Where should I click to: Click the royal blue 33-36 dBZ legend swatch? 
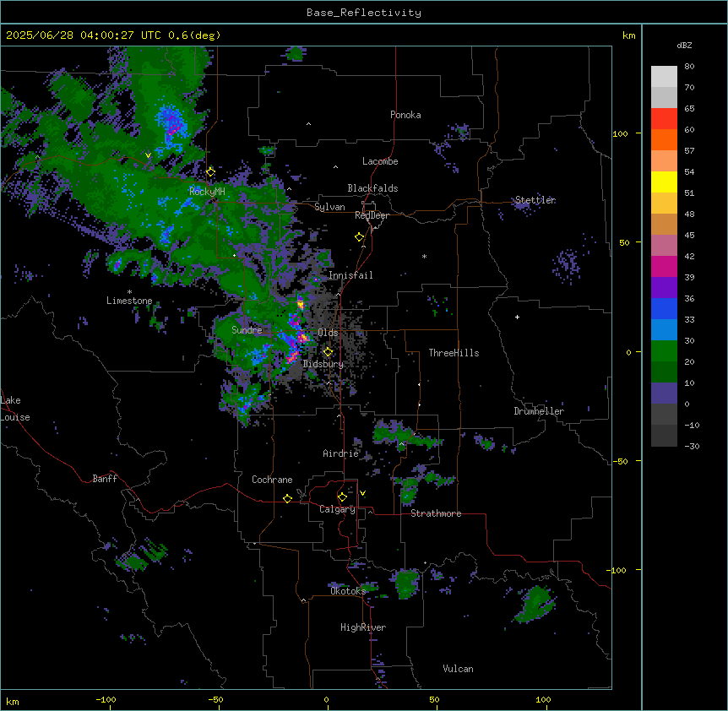(x=664, y=308)
